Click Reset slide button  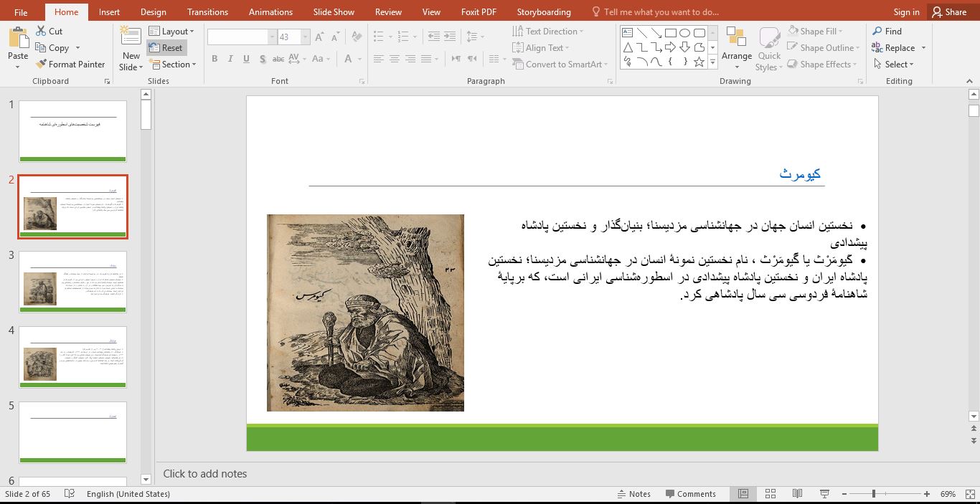click(x=166, y=48)
